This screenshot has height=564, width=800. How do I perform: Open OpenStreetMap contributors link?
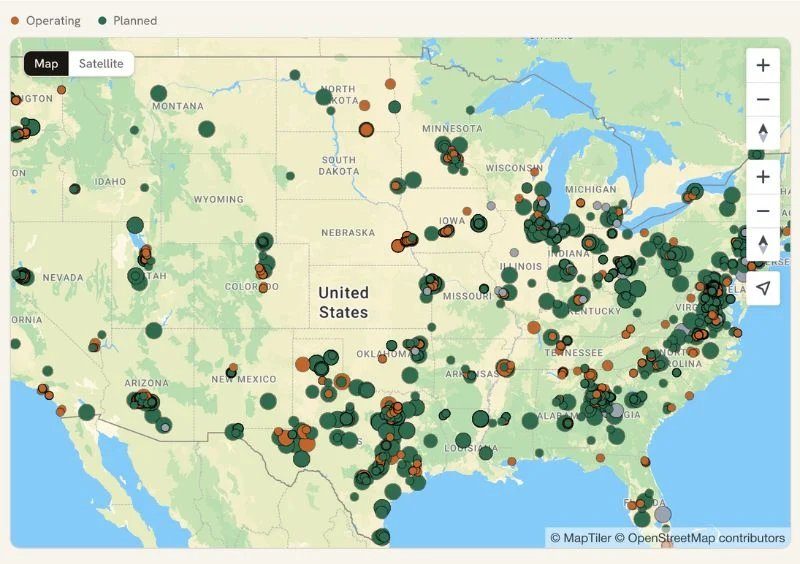point(699,538)
